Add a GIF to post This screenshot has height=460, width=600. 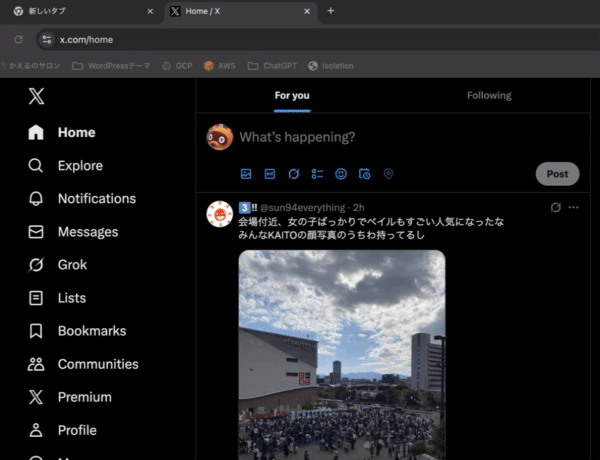coord(270,174)
